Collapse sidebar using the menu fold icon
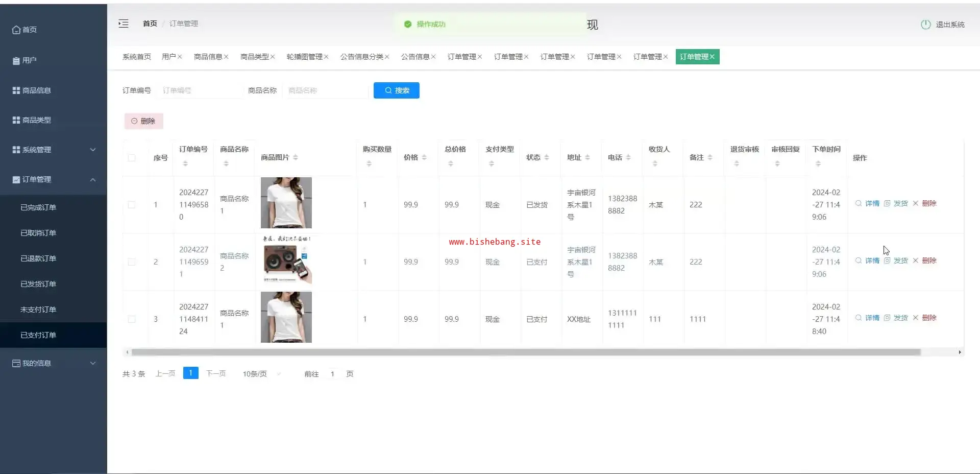Screen dimensions: 980x474 pos(124,23)
